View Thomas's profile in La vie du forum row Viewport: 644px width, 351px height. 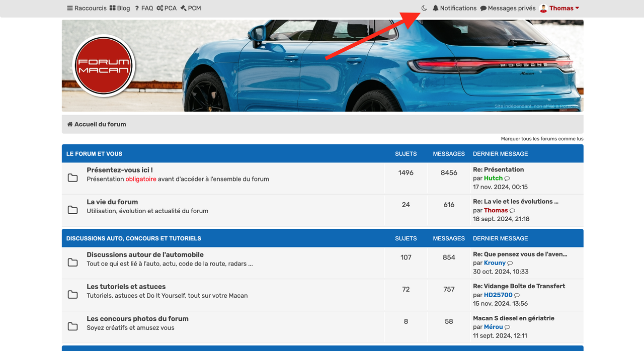(x=496, y=210)
